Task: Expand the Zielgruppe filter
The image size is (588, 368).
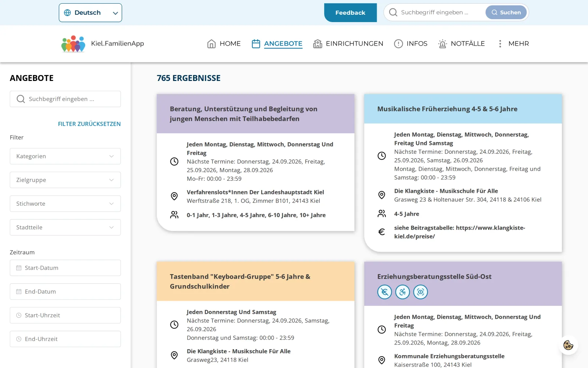Action: (65, 180)
